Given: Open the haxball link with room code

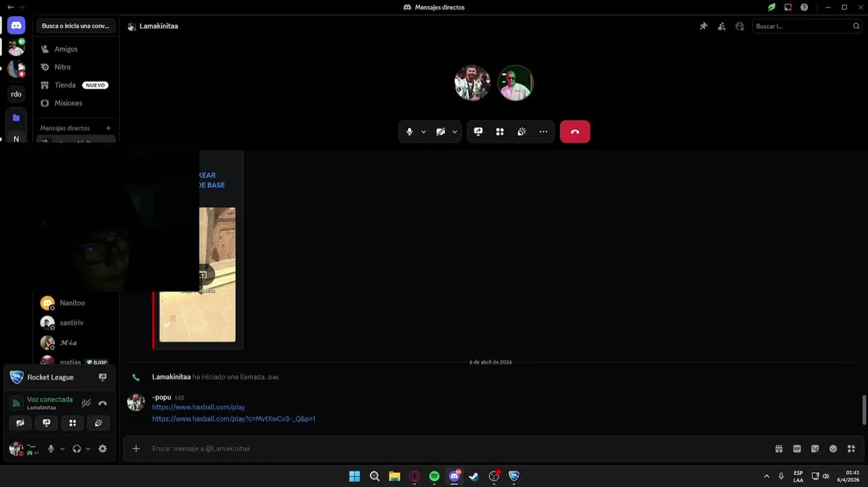Looking at the screenshot, I should coord(233,419).
